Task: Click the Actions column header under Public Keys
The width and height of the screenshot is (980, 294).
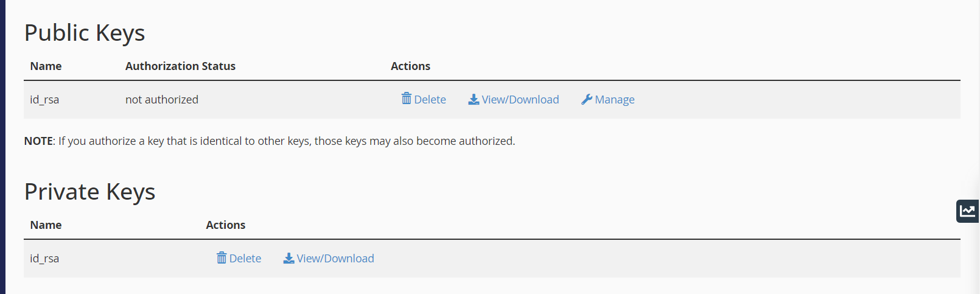Action: coord(410,66)
